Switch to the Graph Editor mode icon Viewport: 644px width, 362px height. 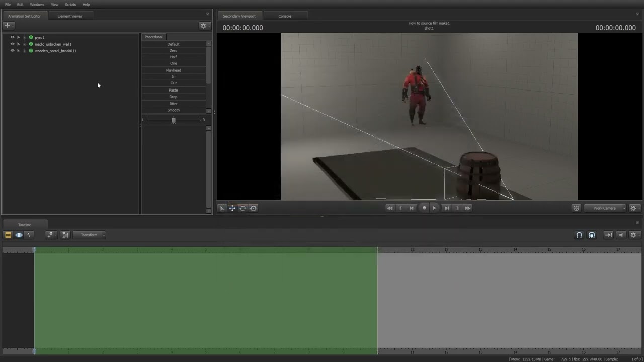[29, 235]
